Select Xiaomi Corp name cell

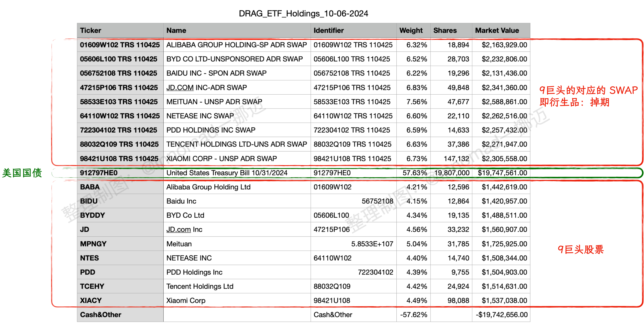click(237, 300)
